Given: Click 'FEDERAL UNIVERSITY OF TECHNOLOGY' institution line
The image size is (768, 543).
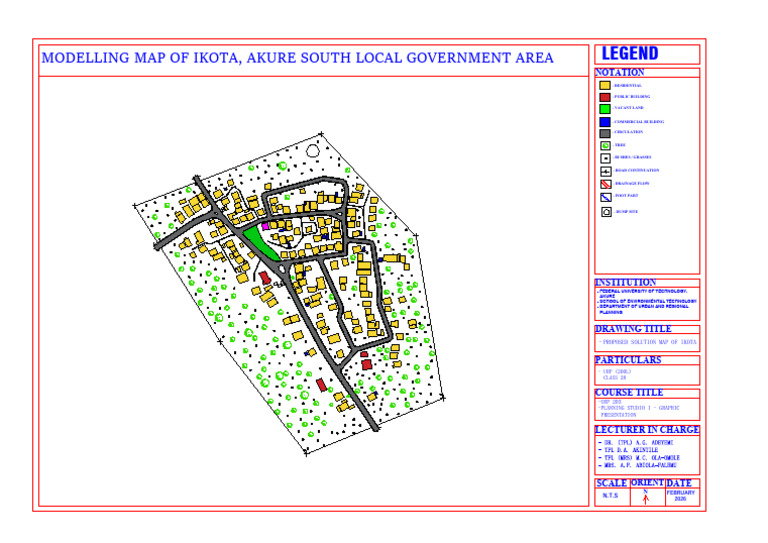Looking at the screenshot, I should (x=643, y=291).
